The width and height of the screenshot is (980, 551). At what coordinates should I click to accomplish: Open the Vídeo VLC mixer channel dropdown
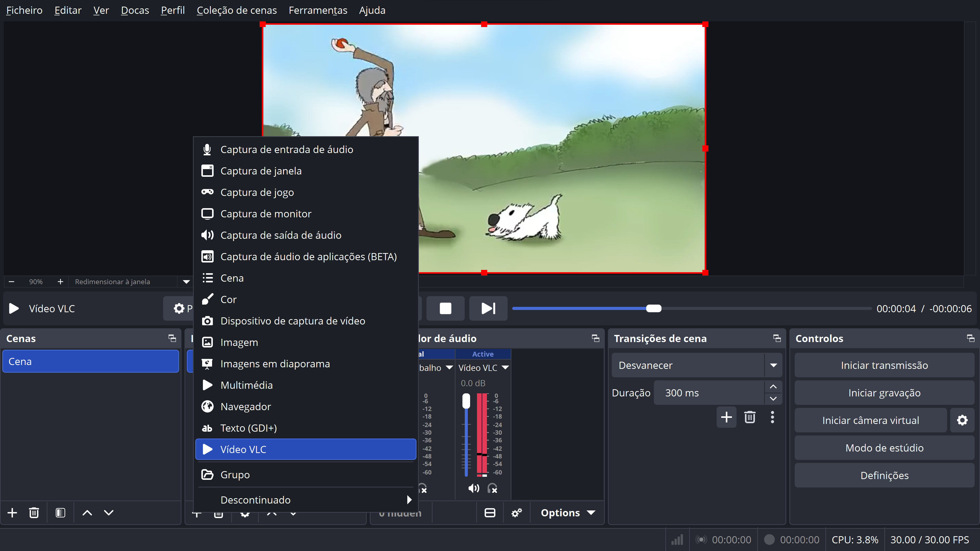click(505, 368)
